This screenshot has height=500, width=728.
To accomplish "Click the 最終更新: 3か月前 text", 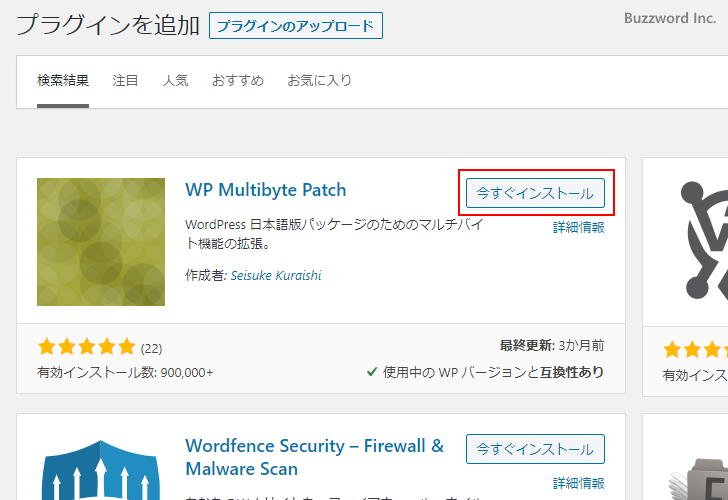I will tap(552, 345).
